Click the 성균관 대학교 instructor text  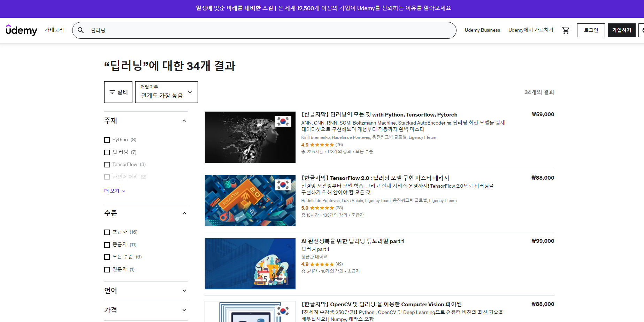click(x=314, y=257)
